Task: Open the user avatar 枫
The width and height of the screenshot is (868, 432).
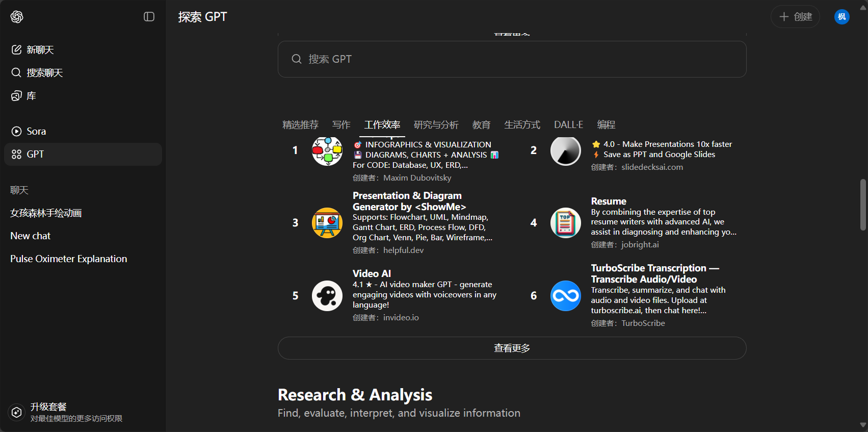Action: pos(842,17)
